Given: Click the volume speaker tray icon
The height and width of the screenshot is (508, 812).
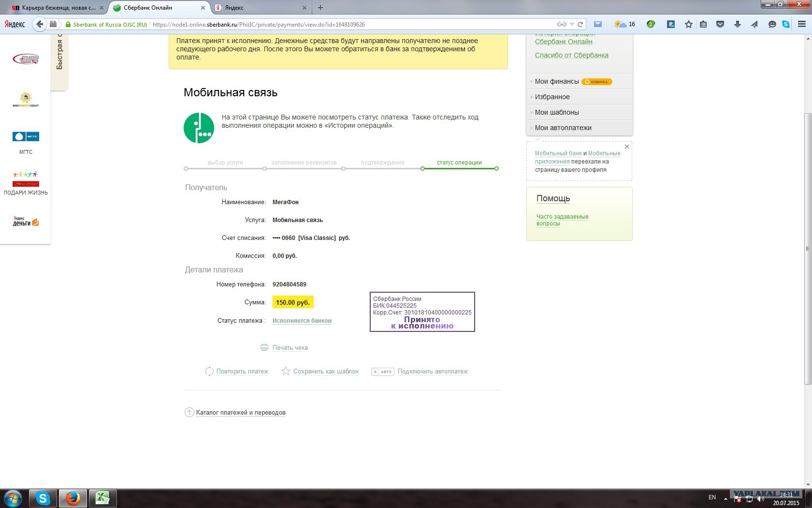Looking at the screenshot, I should (x=761, y=498).
